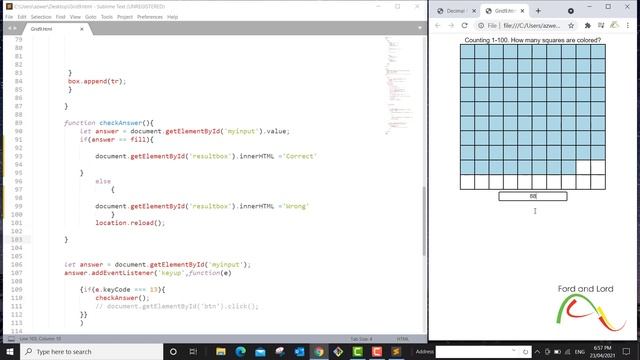Screen dimensions: 640x360
Task: Click the answer input box below grid
Action: click(533, 196)
